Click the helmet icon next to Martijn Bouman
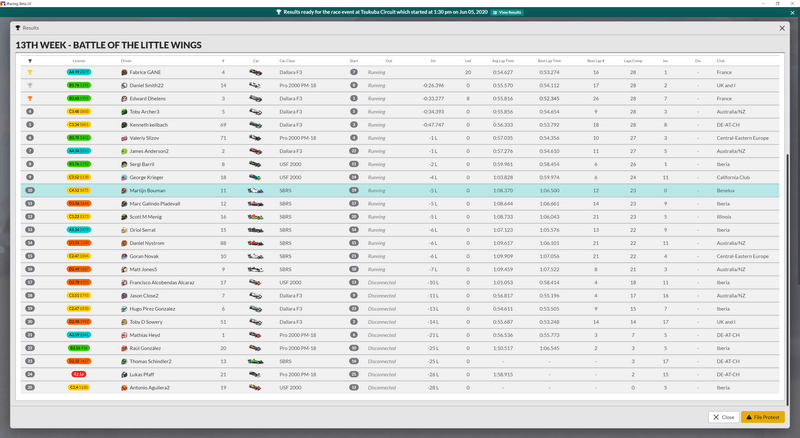This screenshot has height=438, width=800. coord(124,190)
